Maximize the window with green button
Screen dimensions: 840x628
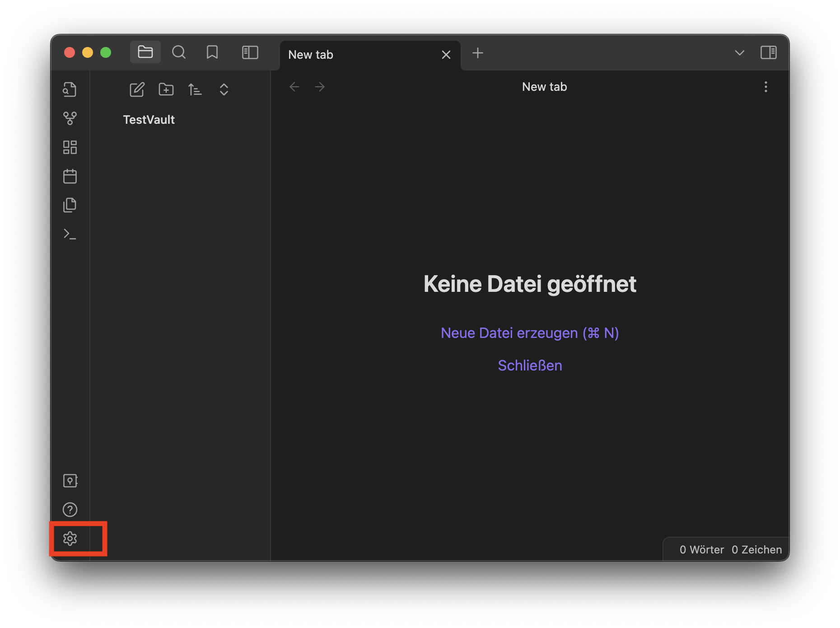(106, 52)
